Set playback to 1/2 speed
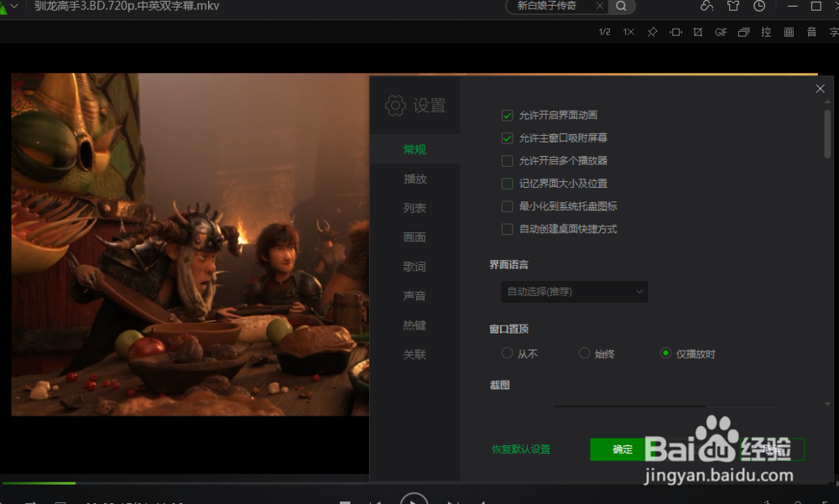Screen dimensions: 839x504 tap(604, 32)
